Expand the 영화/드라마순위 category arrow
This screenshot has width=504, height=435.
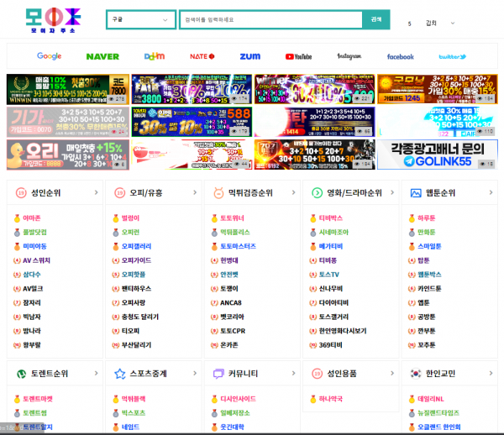pyautogui.click(x=392, y=192)
